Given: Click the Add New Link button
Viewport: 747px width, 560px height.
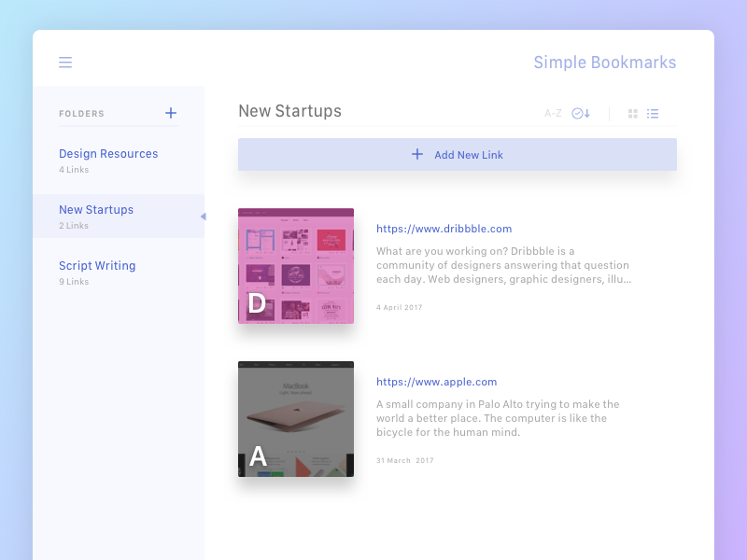Looking at the screenshot, I should click(x=458, y=154).
